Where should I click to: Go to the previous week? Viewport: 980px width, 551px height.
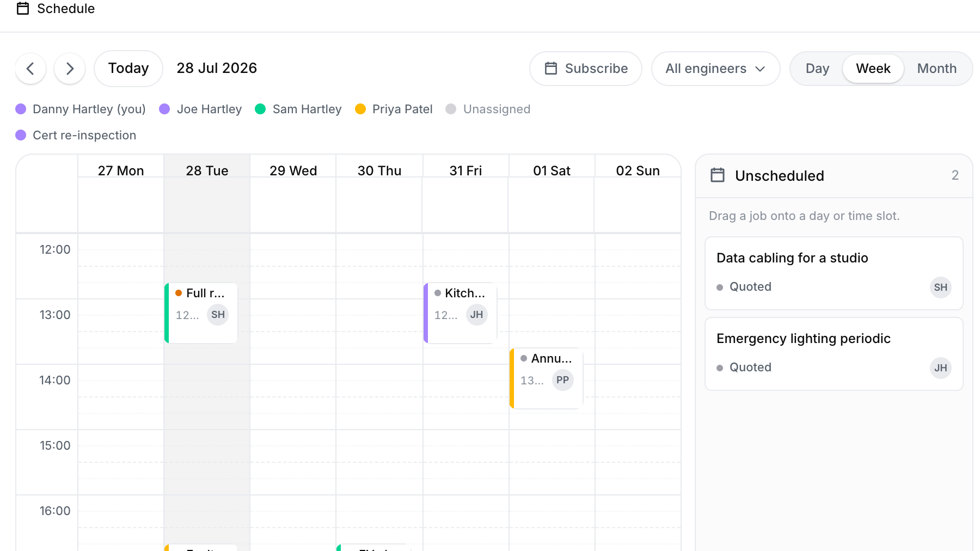(30, 69)
